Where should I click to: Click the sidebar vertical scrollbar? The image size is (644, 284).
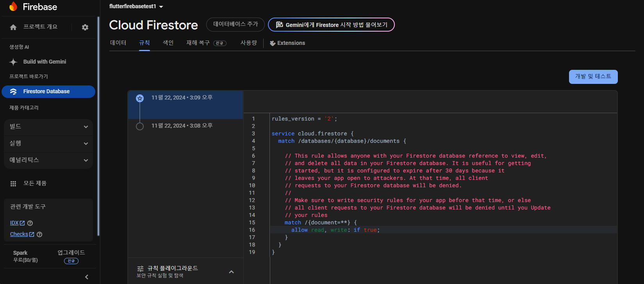[x=98, y=126]
